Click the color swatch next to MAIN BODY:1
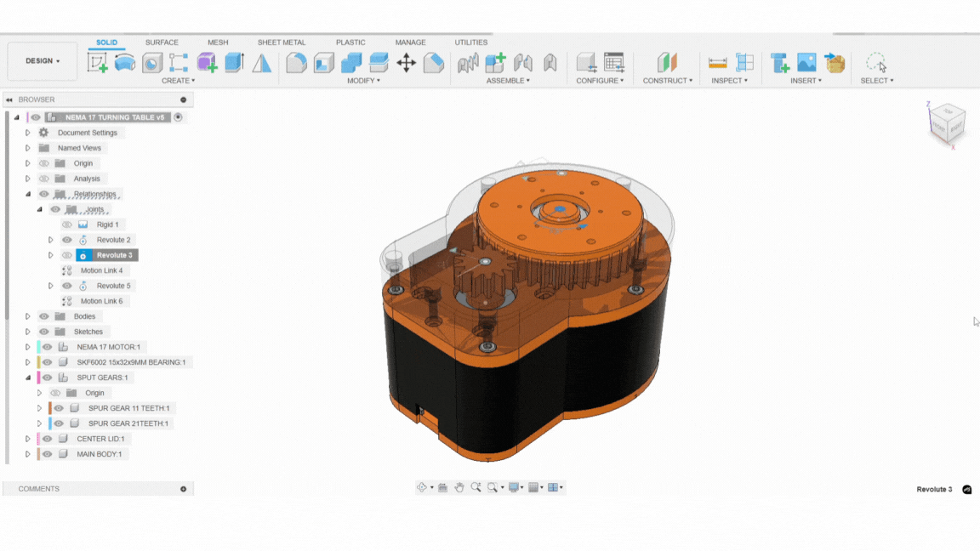The height and width of the screenshot is (551, 980). click(x=38, y=454)
